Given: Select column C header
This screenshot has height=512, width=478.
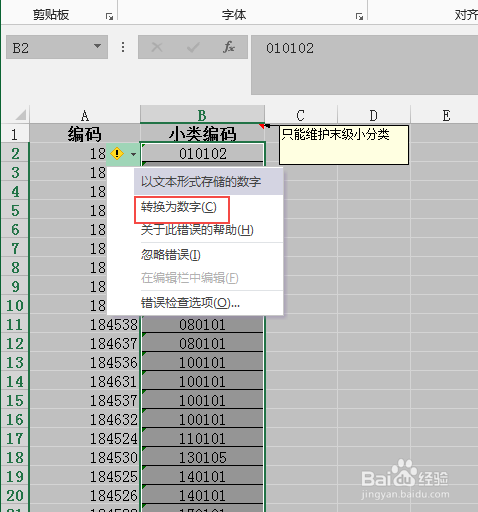Looking at the screenshot, I should [x=301, y=115].
